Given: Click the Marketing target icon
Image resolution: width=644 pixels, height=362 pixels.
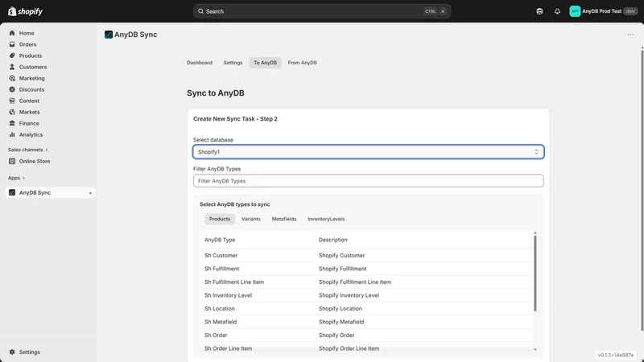Looking at the screenshot, I should click(x=12, y=78).
